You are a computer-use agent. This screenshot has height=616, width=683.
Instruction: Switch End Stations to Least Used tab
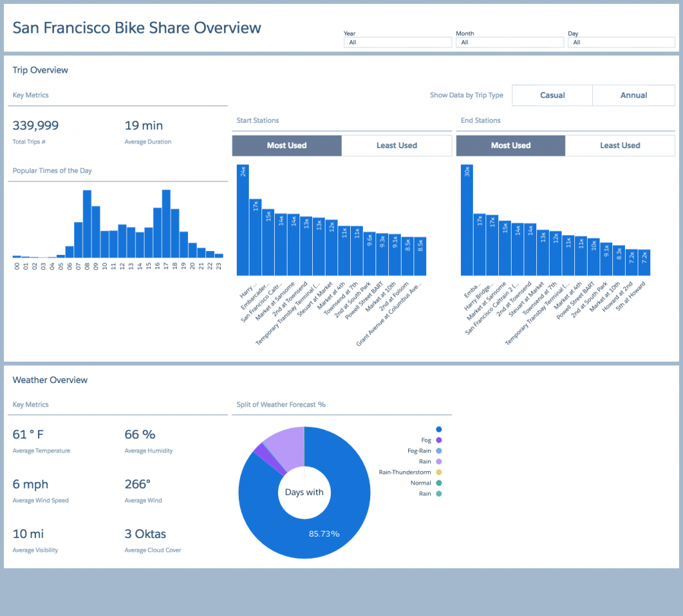click(620, 145)
